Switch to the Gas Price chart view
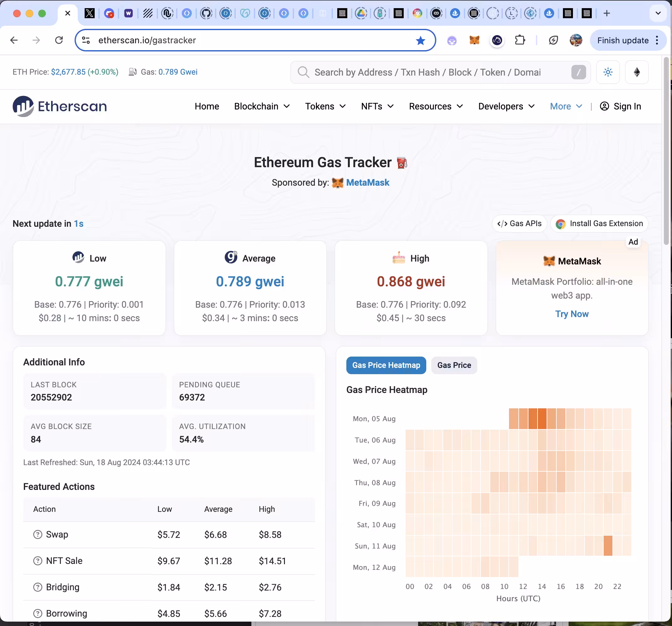 click(454, 365)
